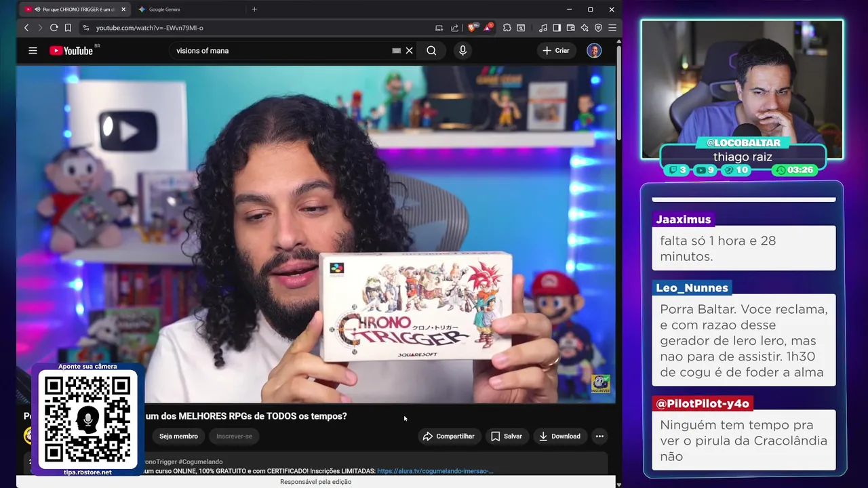The width and height of the screenshot is (868, 488).
Task: Click the Criar create button
Action: [556, 51]
